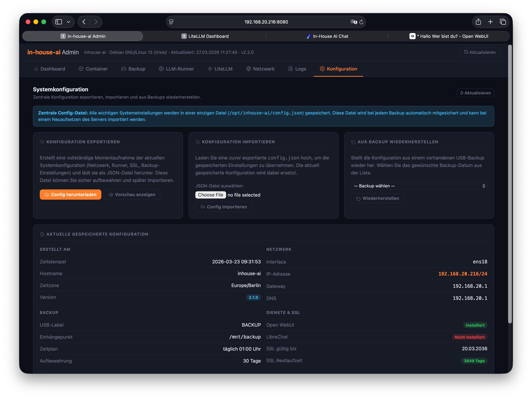Open the Share icon in Safari toolbar
This screenshot has height=399, width=532.
point(478,22)
